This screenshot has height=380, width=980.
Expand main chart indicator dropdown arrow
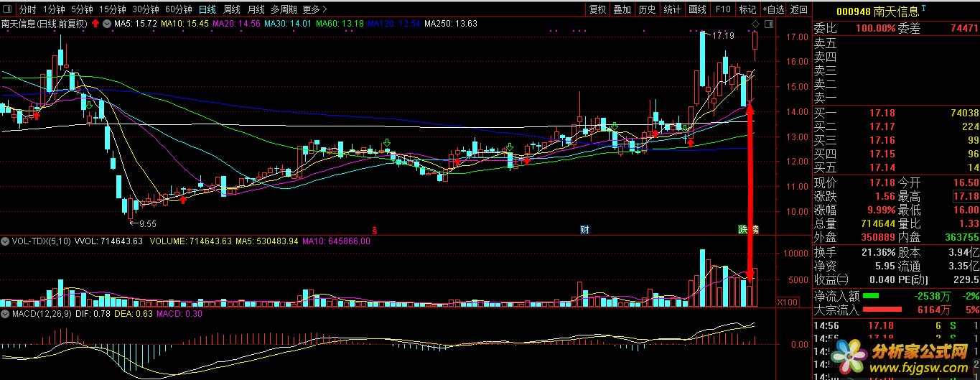coord(107,24)
